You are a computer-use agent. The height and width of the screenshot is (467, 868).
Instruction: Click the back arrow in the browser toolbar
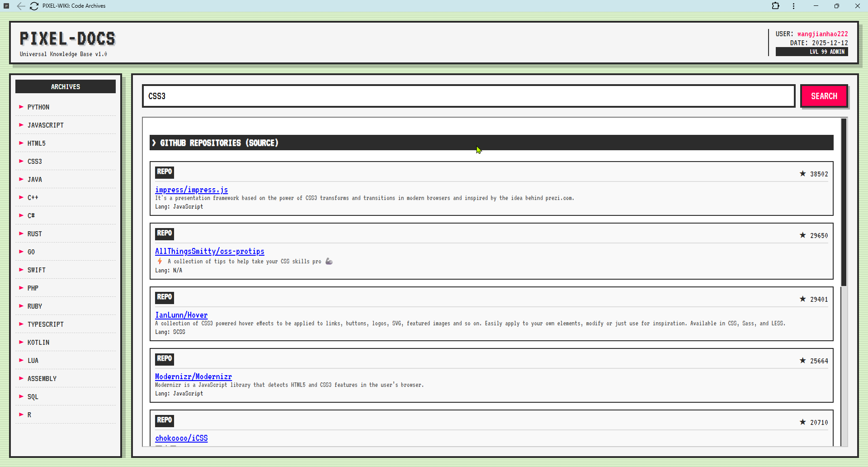(x=21, y=6)
